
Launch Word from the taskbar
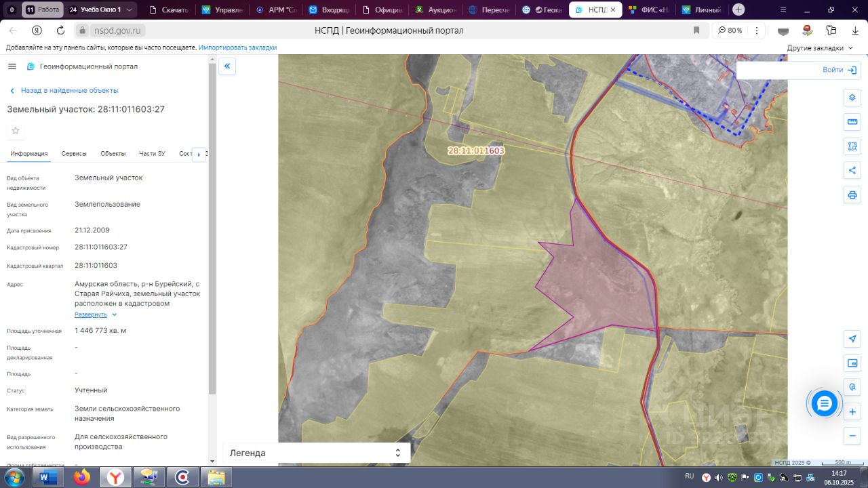[47, 477]
